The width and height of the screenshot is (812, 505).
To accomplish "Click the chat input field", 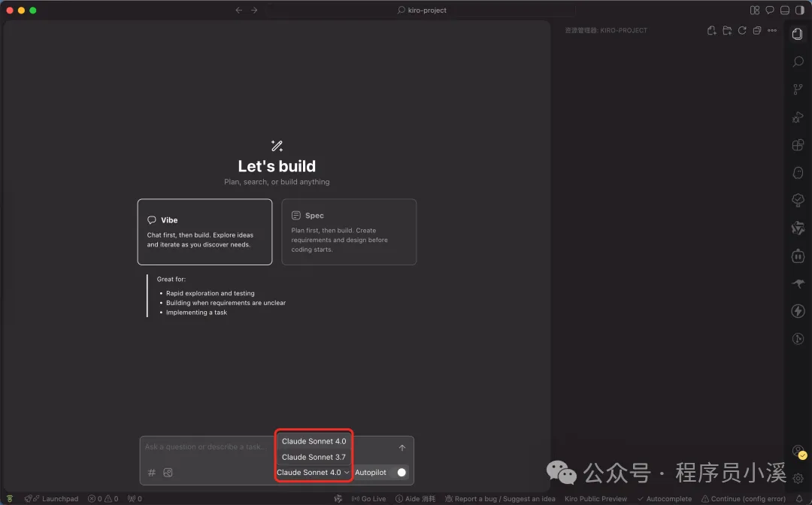I will pos(208,446).
